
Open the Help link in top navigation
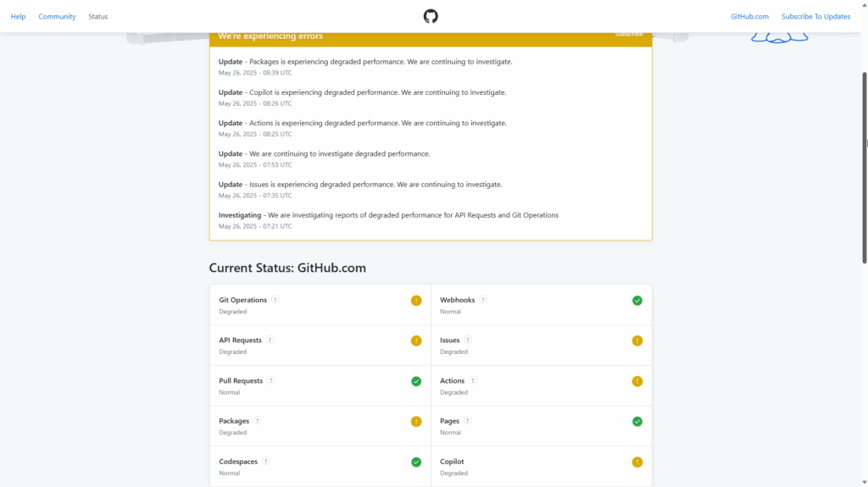(18, 17)
